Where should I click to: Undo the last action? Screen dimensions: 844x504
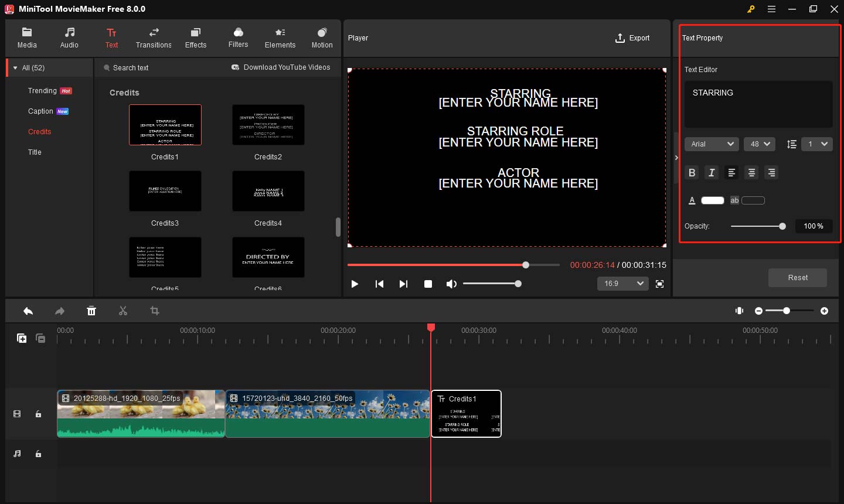[x=28, y=311]
